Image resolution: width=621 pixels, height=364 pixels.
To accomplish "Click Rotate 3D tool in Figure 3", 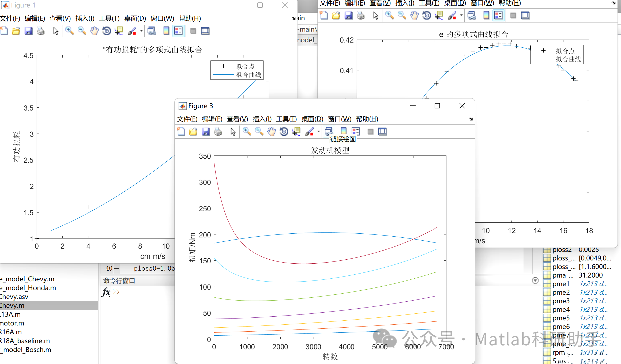I will pos(284,131).
